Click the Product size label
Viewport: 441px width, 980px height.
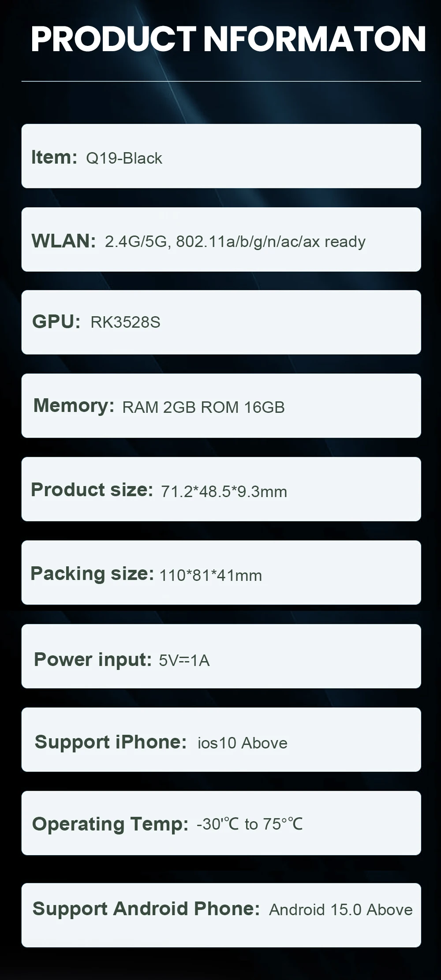pos(92,490)
